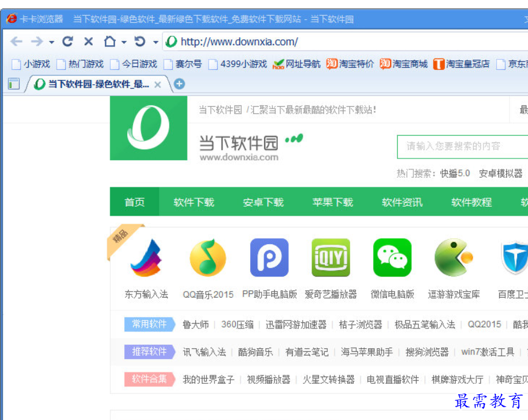Open the 淘宝商城 bookmark
Viewport: 528px width, 420px height.
(x=403, y=64)
